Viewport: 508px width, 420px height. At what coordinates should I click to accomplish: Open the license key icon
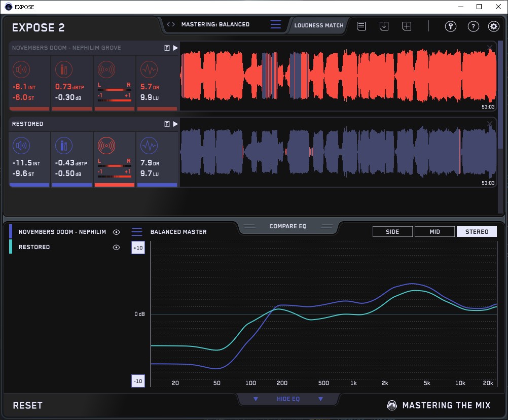point(451,26)
